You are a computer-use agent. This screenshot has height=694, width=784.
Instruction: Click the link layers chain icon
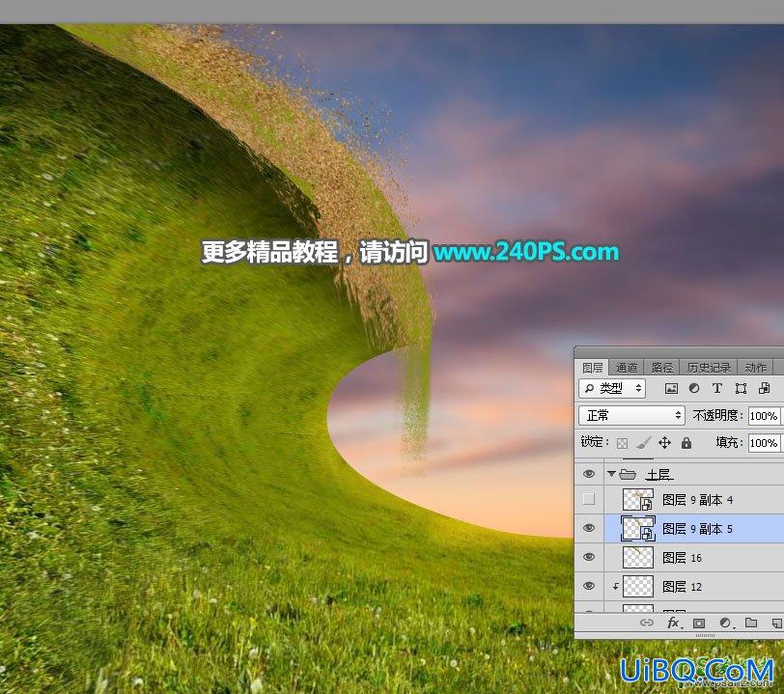click(x=647, y=623)
